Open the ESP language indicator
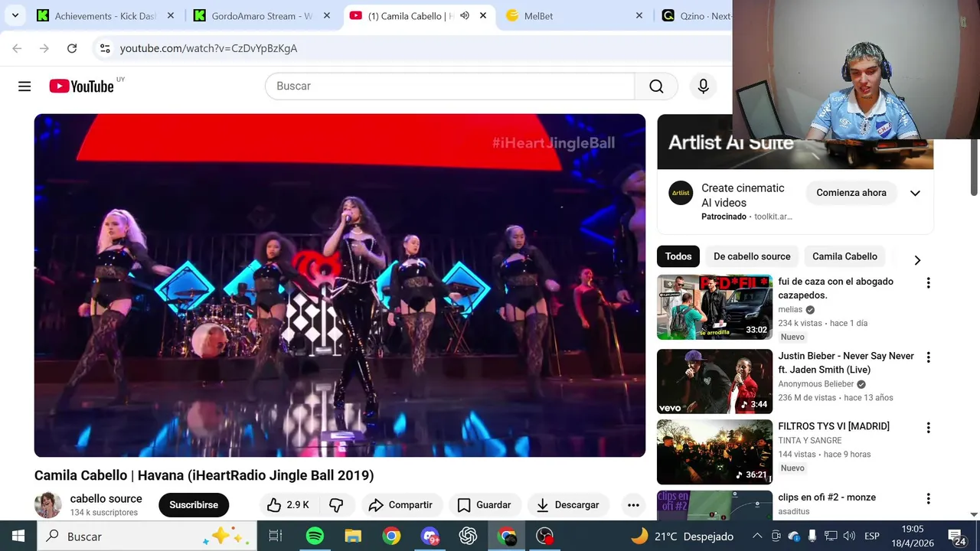980x551 pixels. pos(872,536)
